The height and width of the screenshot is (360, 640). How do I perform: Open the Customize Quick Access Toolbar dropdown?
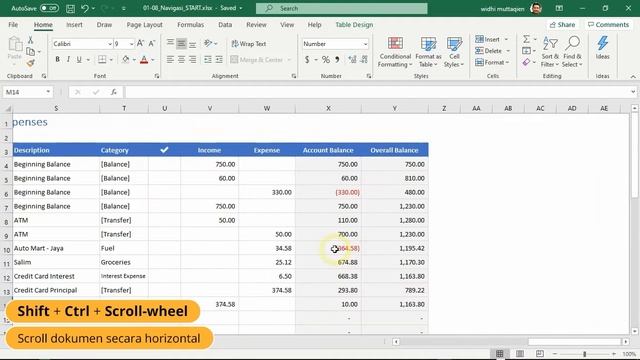point(123,9)
